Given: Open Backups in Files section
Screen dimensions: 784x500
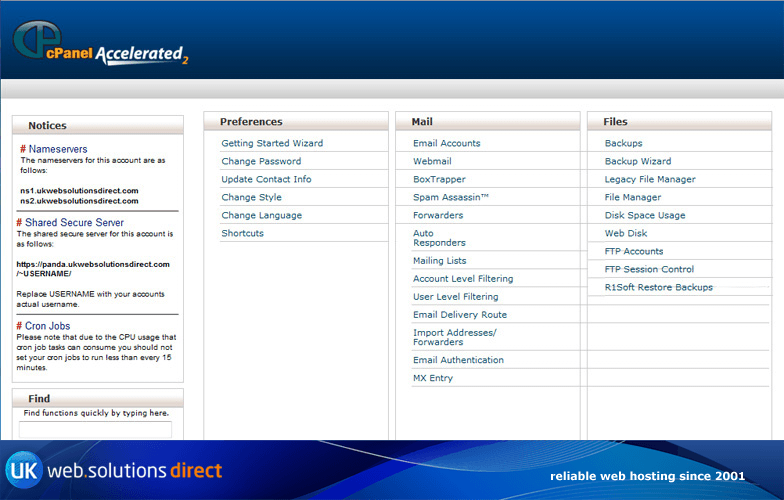Looking at the screenshot, I should 623,144.
